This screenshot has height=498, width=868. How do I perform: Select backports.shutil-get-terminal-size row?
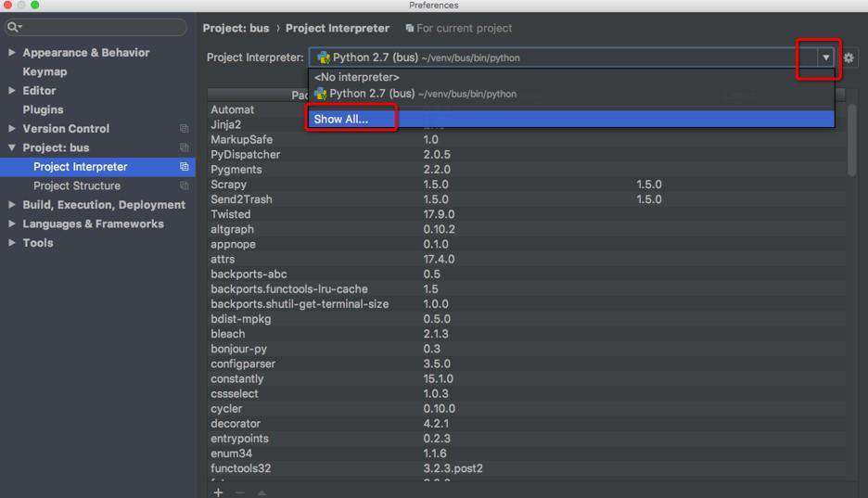click(x=527, y=304)
